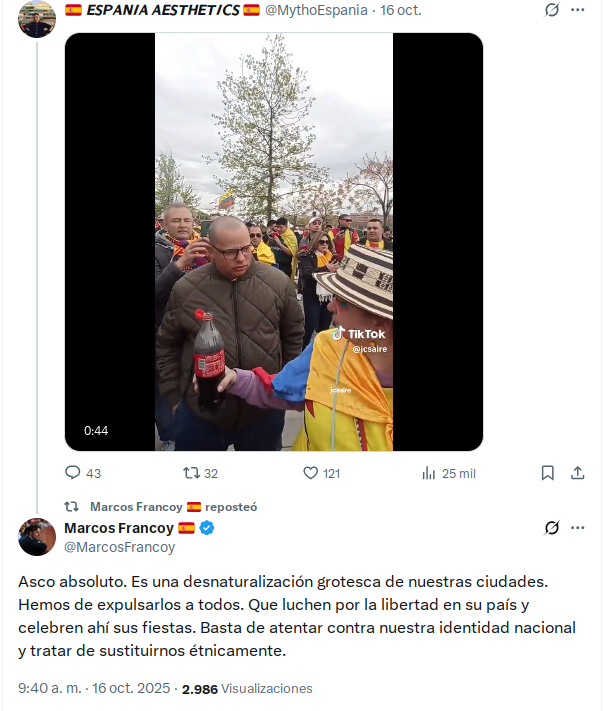Click the @MarcosFrancoy handle
Image resolution: width=604 pixels, height=711 pixels.
click(119, 547)
